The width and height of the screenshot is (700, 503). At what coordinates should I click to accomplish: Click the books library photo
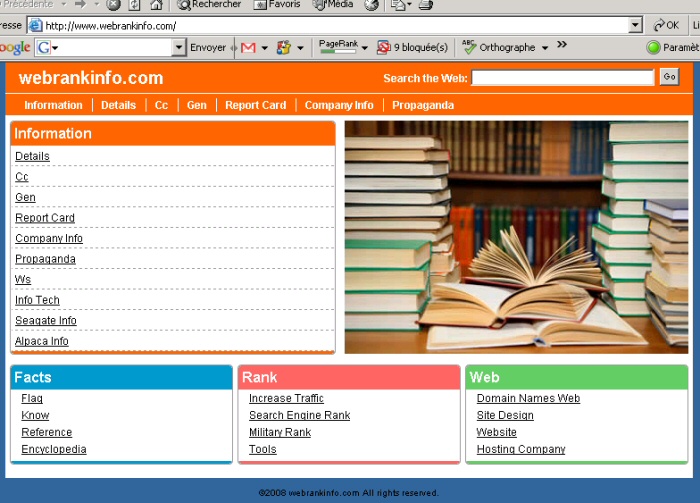[516, 237]
